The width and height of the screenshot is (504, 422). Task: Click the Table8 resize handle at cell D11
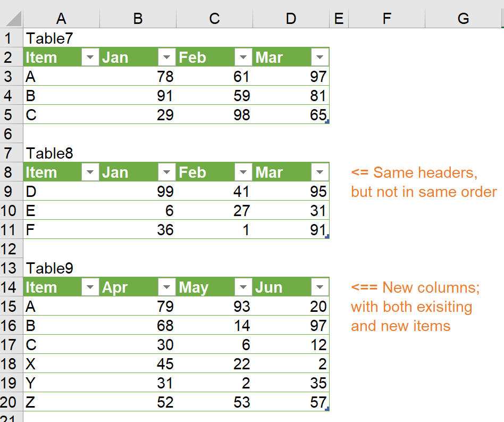[327, 237]
